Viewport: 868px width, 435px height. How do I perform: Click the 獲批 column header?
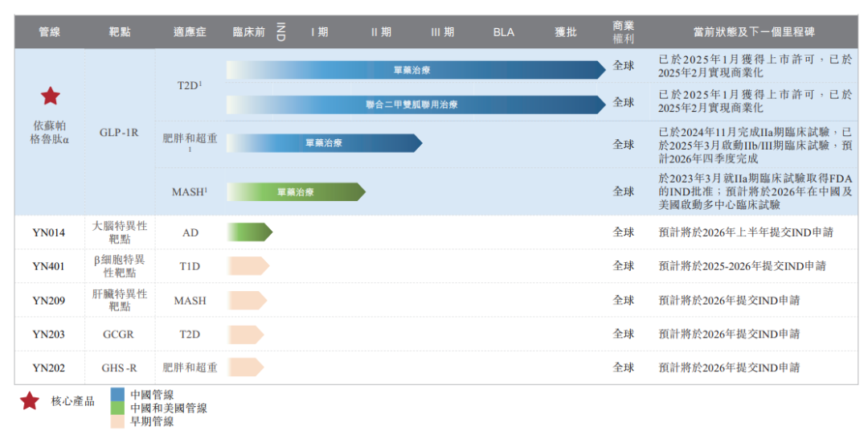click(x=566, y=32)
